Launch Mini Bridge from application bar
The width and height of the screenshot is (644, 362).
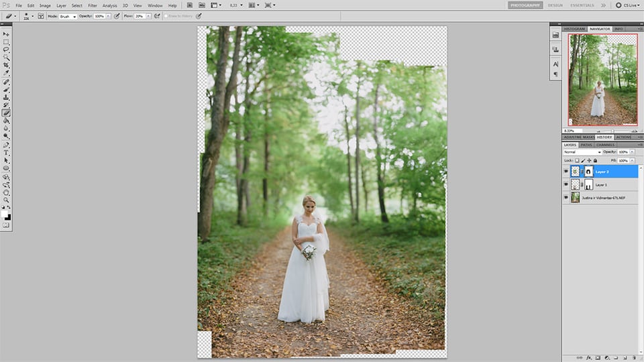pyautogui.click(x=202, y=5)
